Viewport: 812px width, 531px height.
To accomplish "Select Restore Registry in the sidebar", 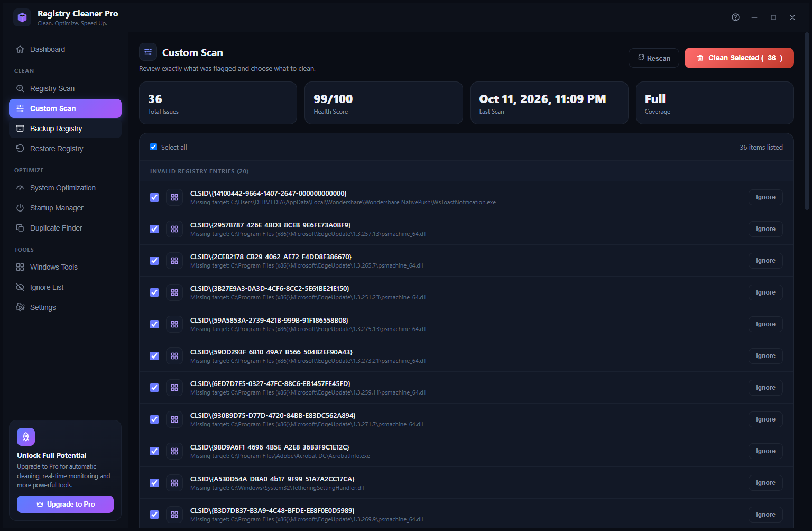I will pyautogui.click(x=65, y=149).
